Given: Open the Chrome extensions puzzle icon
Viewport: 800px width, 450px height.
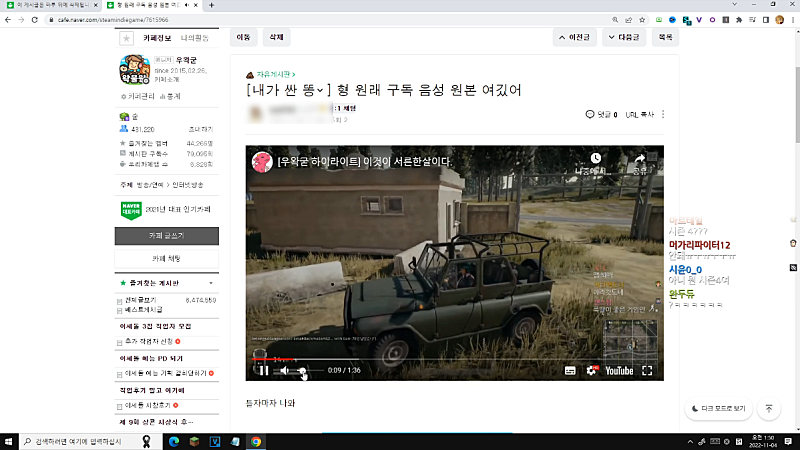Looking at the screenshot, I should (739, 20).
